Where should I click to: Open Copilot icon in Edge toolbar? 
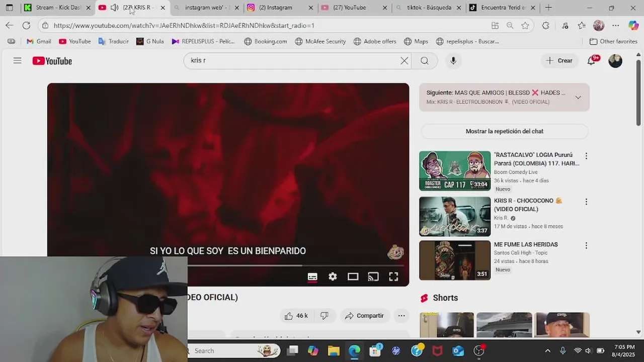pos(633,25)
